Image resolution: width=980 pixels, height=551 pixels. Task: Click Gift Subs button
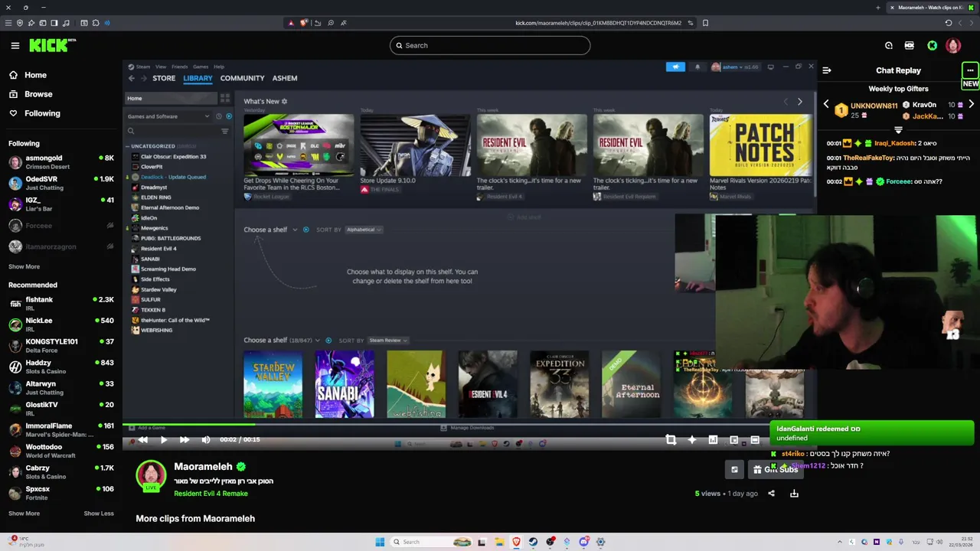(x=776, y=470)
